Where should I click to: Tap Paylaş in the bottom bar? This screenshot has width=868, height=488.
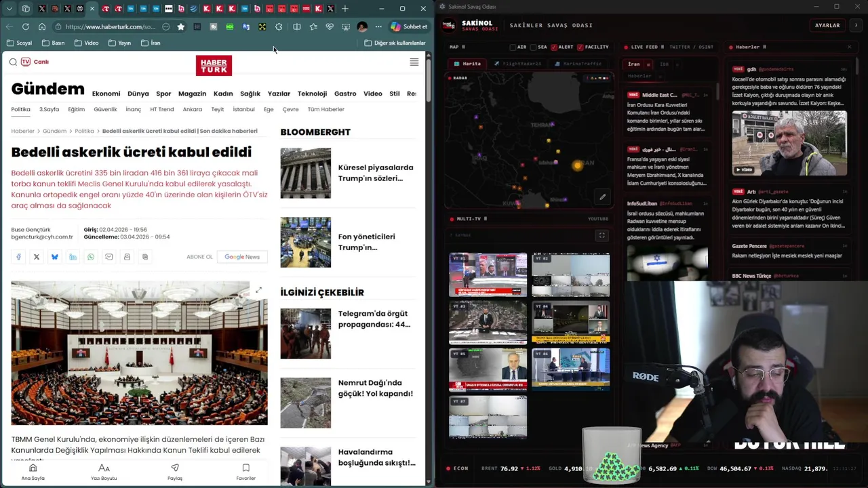175,472
